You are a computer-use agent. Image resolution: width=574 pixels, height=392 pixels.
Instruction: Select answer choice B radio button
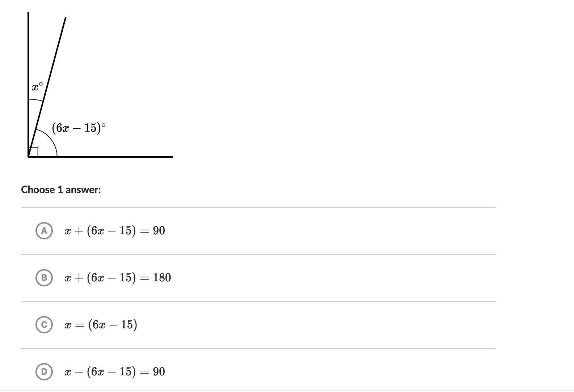click(x=44, y=277)
